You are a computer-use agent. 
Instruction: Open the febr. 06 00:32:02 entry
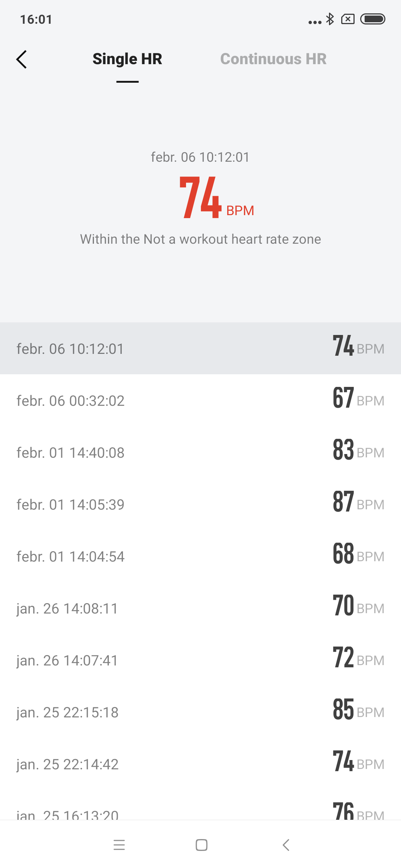(200, 400)
